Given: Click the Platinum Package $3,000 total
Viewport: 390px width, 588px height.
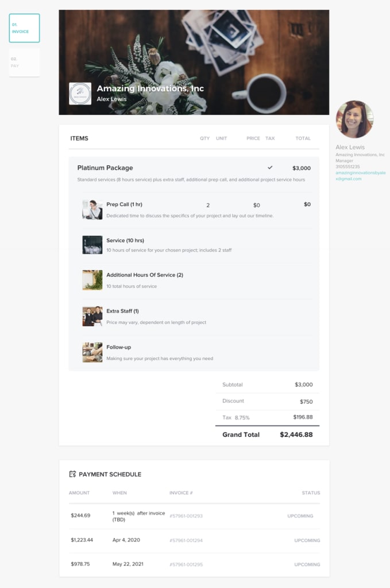Looking at the screenshot, I should [302, 168].
